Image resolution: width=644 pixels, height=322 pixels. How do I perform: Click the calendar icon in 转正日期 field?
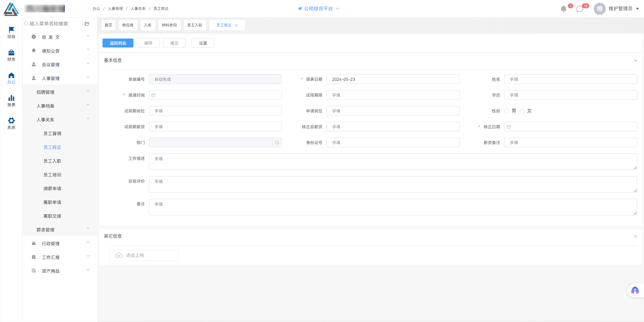[x=509, y=127]
